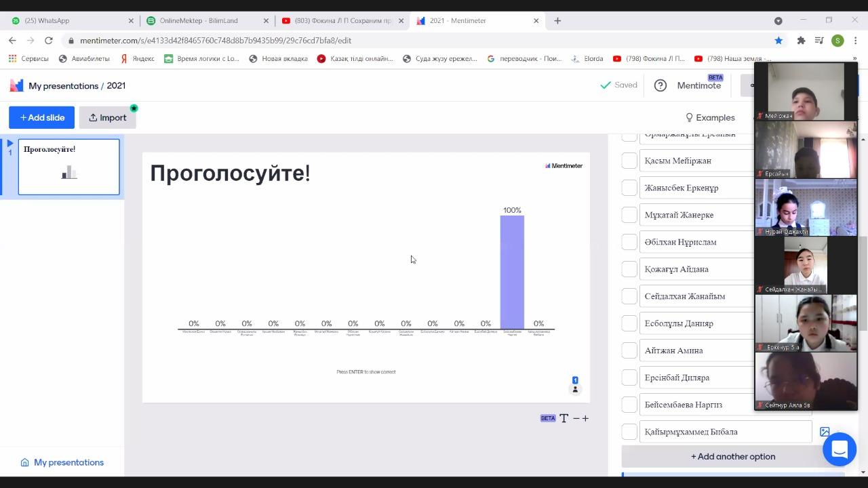Open Chrome tab search dropdown
Viewport: 868px width, 488px height.
click(778, 20)
